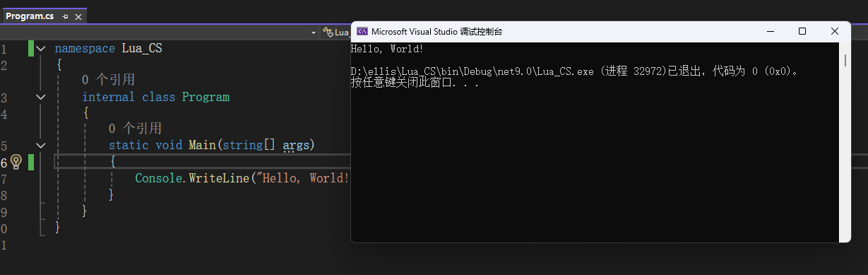This screenshot has height=275, width=868.
Task: Select the Program.cs editor tab
Action: coord(30,16)
